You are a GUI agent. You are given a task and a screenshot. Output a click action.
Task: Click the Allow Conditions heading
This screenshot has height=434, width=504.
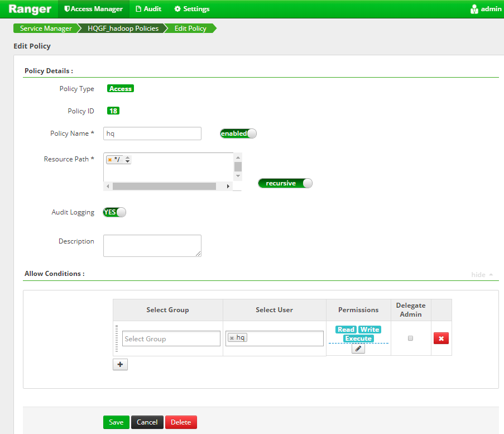[55, 274]
